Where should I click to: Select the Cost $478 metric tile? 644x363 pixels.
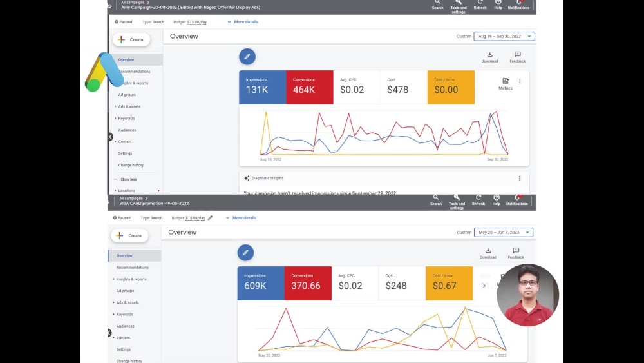pos(404,87)
